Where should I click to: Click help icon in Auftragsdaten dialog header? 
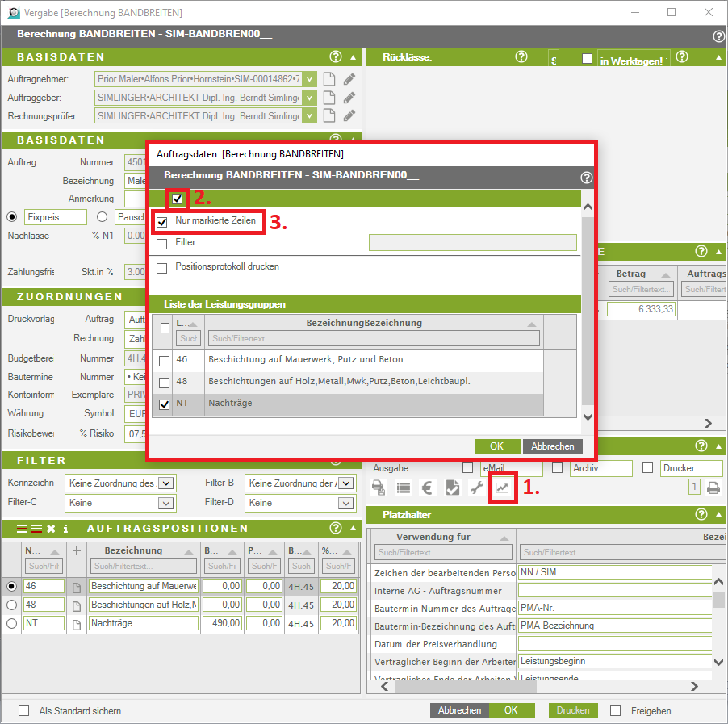[585, 178]
